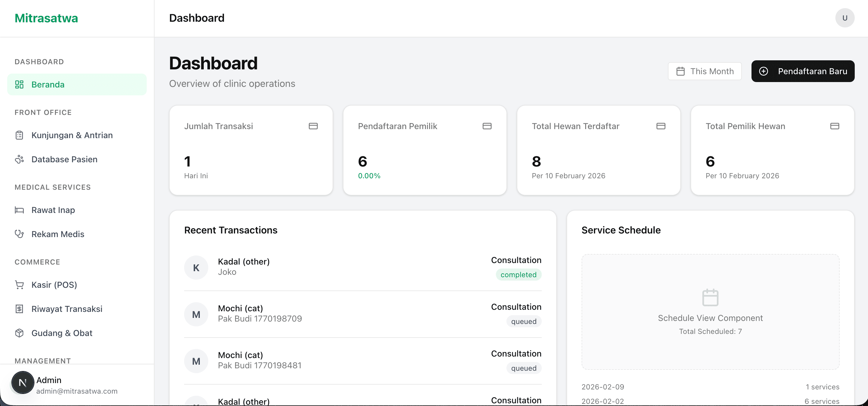Select the Beranda dashboard icon in sidebar
The image size is (868, 406).
[19, 84]
